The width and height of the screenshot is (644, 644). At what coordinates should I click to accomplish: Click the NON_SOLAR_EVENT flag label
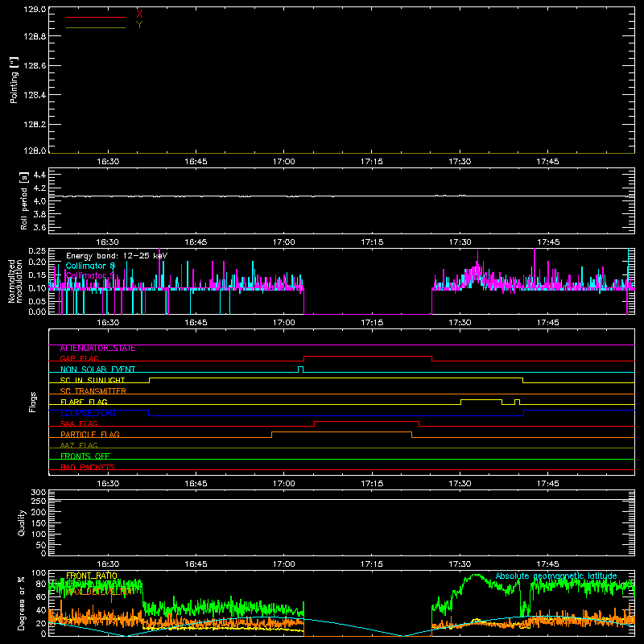tap(97, 369)
